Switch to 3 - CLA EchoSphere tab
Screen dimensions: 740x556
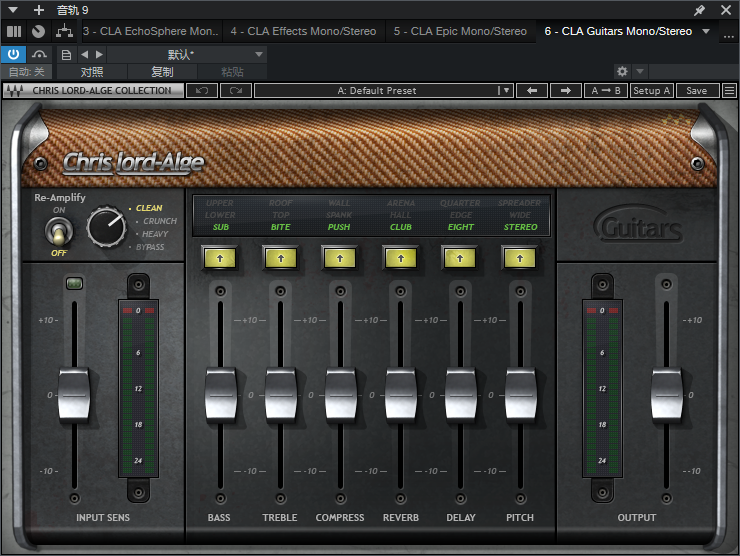[151, 31]
